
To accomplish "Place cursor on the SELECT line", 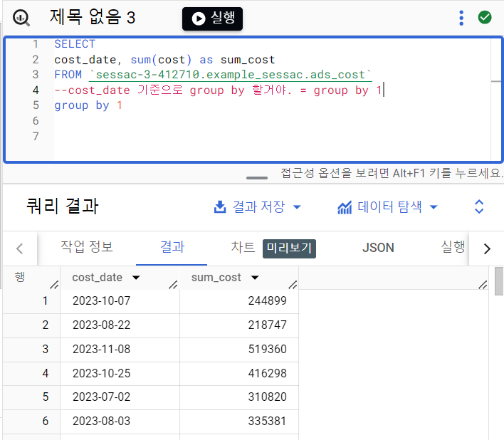I will (x=75, y=44).
